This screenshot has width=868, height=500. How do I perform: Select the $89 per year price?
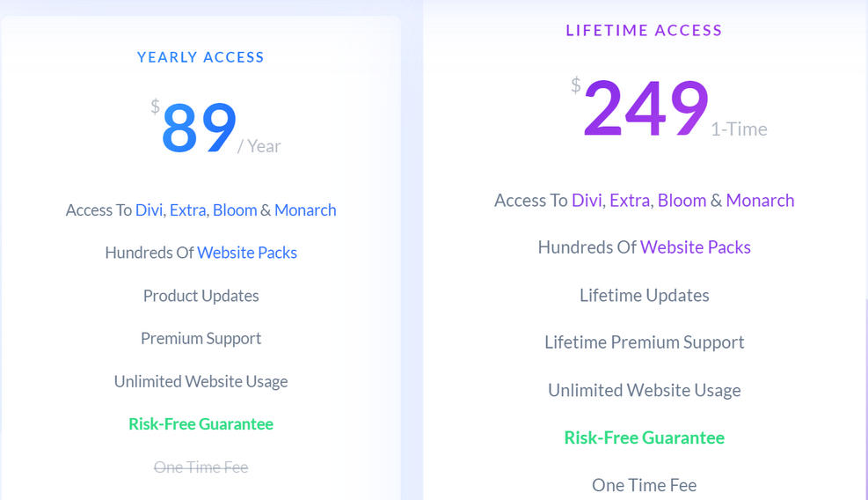200,129
